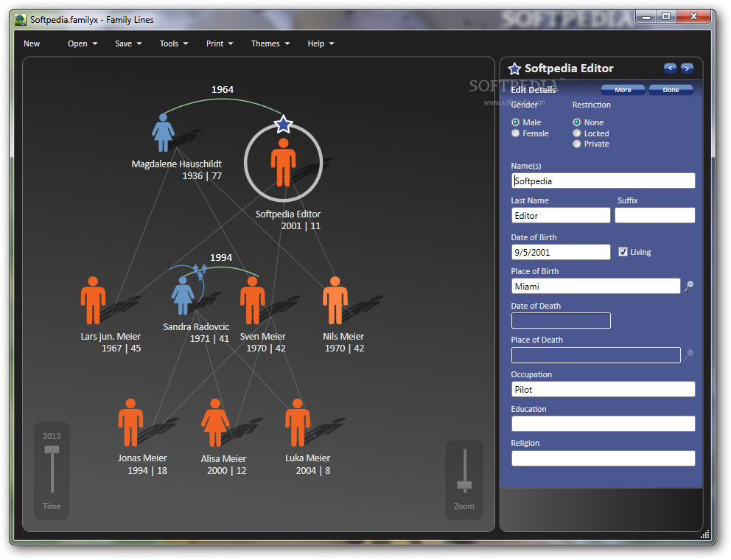This screenshot has height=560, width=731.
Task: Click the Occupation field containing Pilot
Action: tap(604, 389)
